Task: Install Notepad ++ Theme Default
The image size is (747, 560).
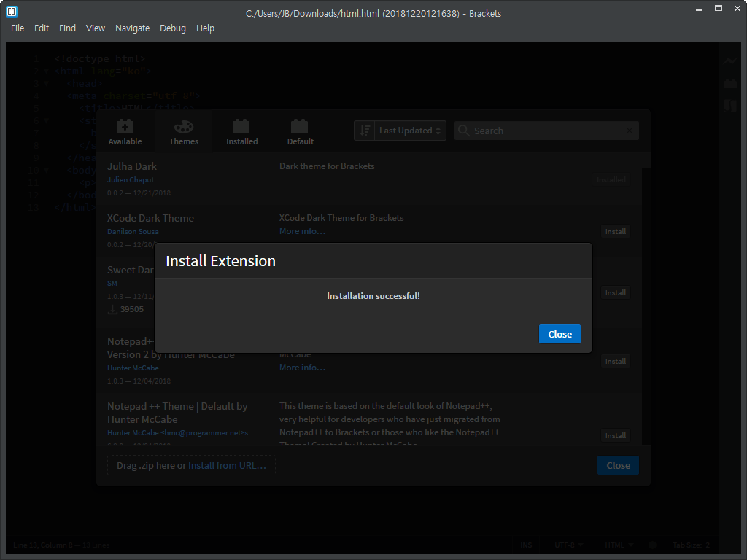Action: click(x=615, y=436)
